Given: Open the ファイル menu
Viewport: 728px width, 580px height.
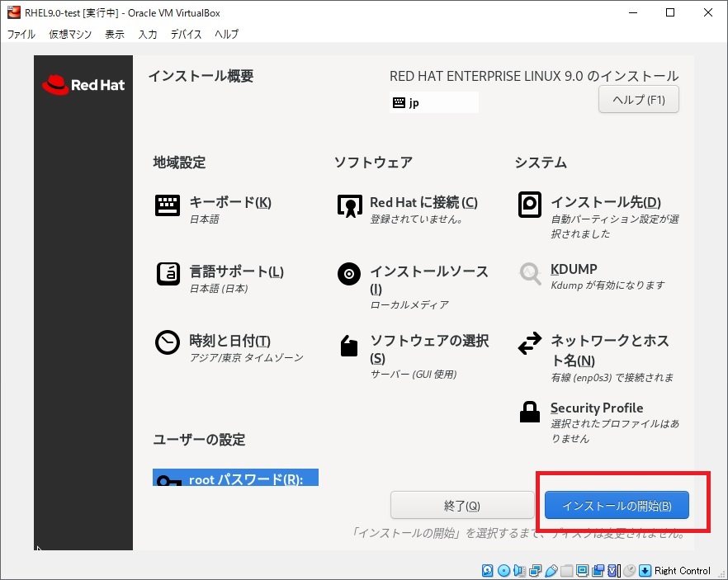Looking at the screenshot, I should coord(21,34).
